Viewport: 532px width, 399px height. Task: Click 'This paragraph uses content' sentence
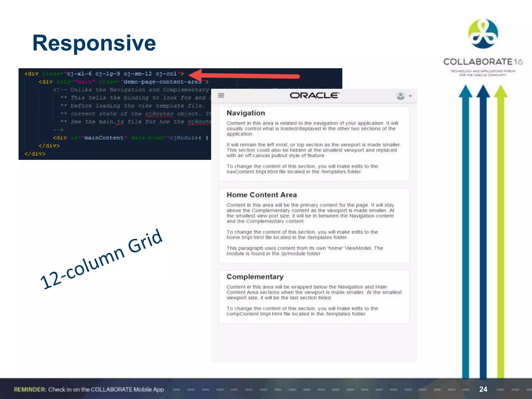[x=305, y=251]
